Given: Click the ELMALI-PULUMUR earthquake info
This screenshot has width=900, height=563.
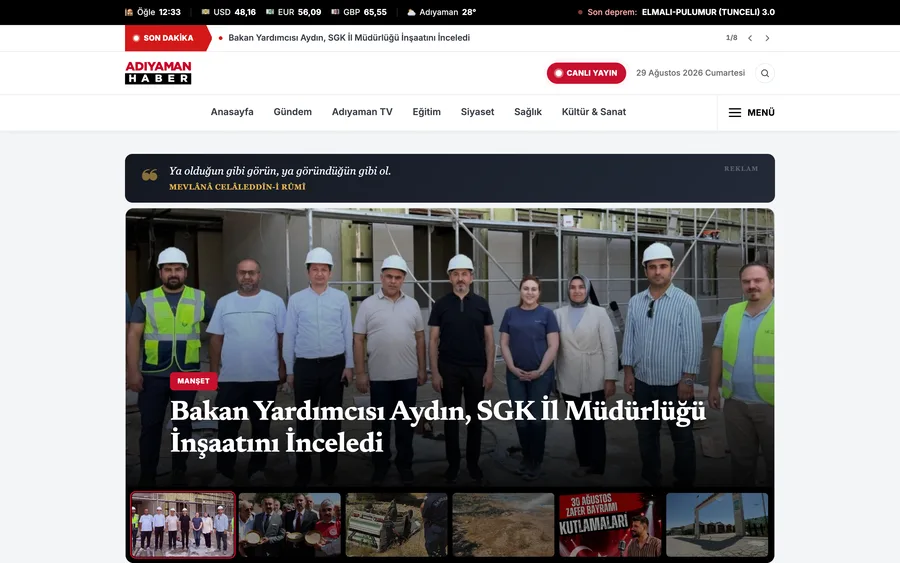Looking at the screenshot, I should coord(708,12).
